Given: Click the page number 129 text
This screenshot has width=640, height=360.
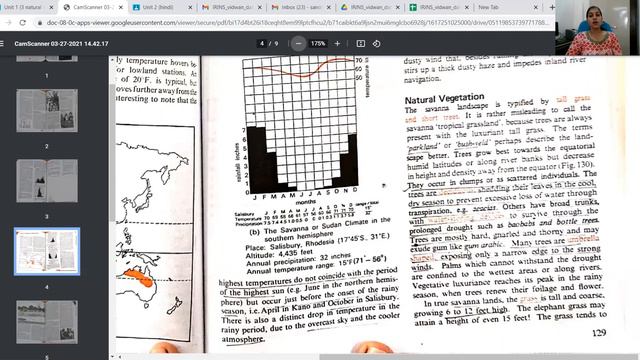Looking at the screenshot, I should click(599, 333).
